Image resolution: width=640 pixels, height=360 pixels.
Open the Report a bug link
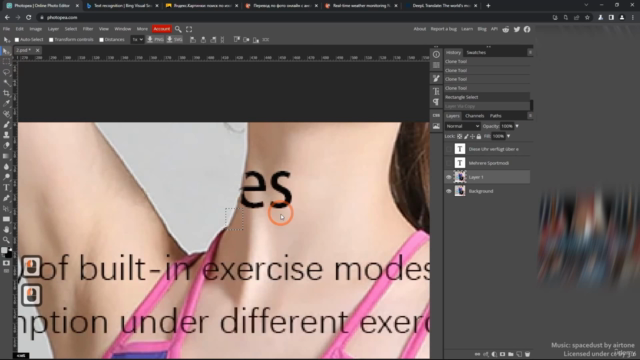(444, 29)
